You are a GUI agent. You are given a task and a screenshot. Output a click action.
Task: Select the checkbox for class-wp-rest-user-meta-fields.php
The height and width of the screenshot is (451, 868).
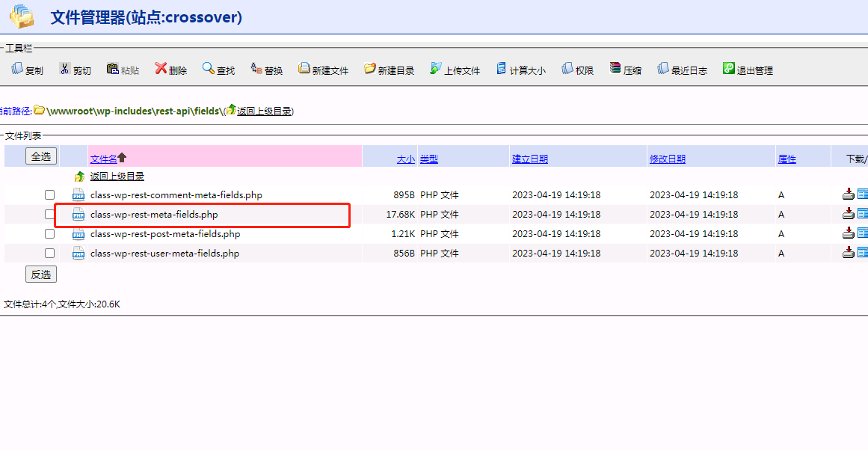(50, 254)
